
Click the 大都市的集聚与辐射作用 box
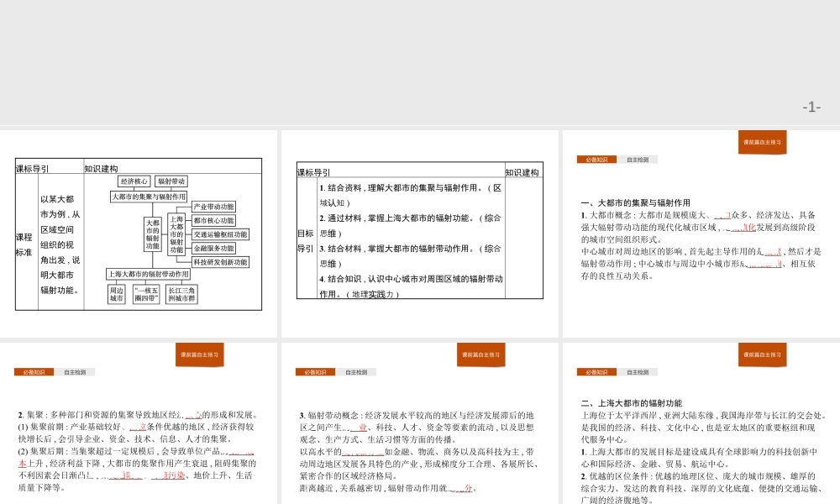click(x=149, y=197)
